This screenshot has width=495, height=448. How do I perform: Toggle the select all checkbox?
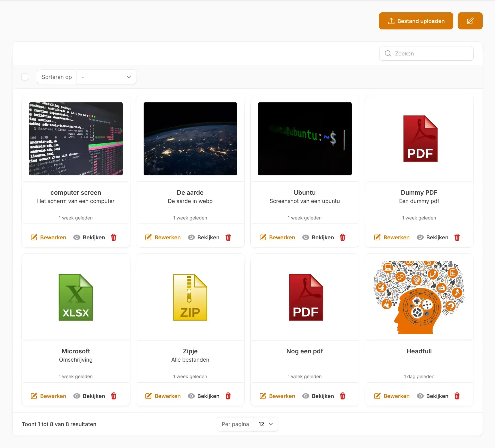(x=25, y=77)
